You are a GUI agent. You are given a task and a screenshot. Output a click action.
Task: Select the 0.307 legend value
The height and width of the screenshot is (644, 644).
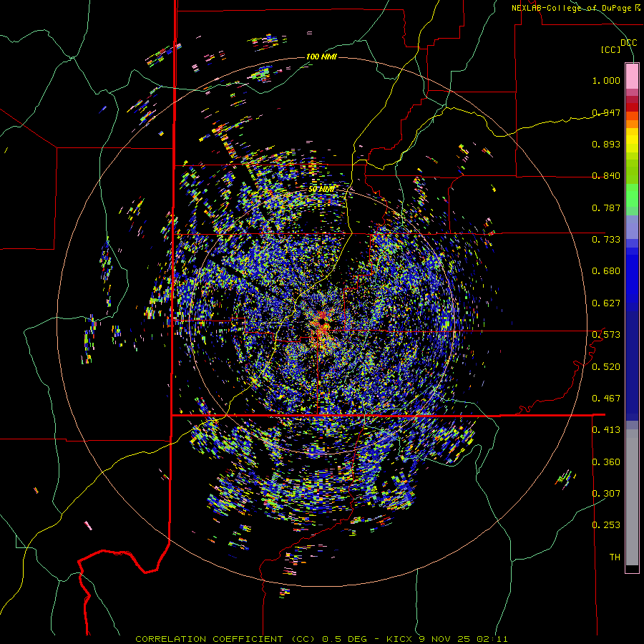pos(606,494)
